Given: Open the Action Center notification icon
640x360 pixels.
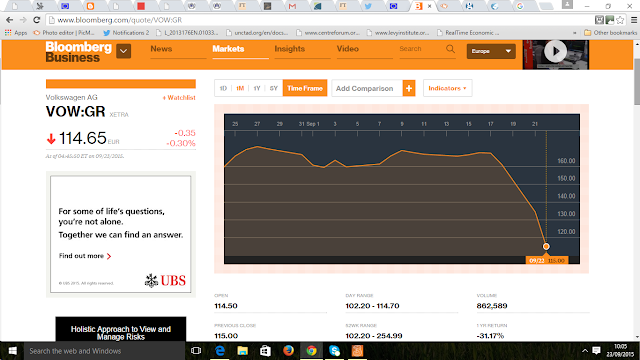Looking at the screenshot, I should (596, 351).
